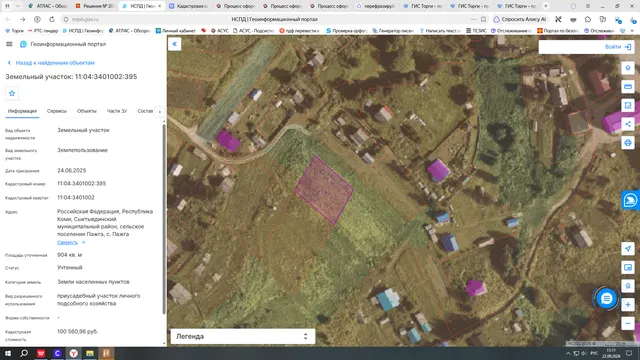Locate my position with the arrow icon

[x=628, y=249]
